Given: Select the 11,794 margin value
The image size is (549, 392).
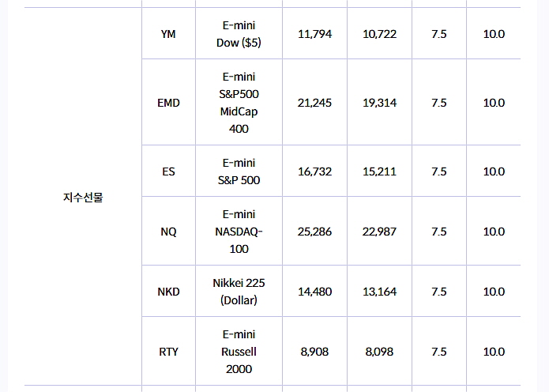Looking at the screenshot, I should coord(314,34).
